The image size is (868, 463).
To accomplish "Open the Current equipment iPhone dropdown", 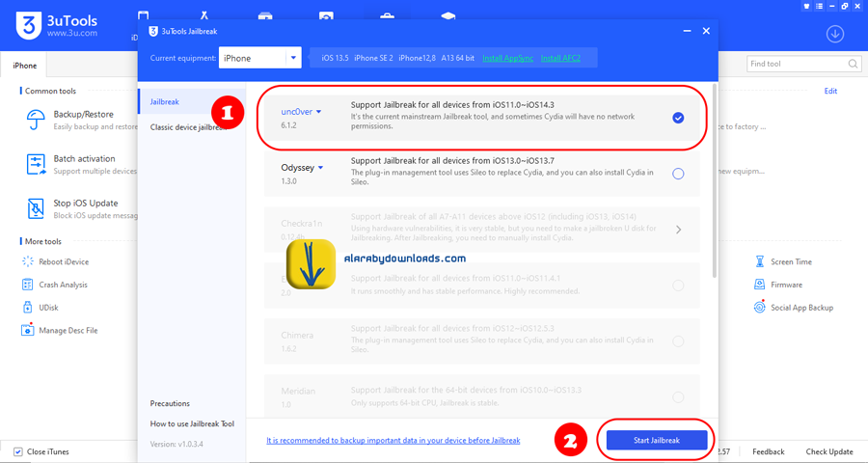I will click(x=259, y=58).
